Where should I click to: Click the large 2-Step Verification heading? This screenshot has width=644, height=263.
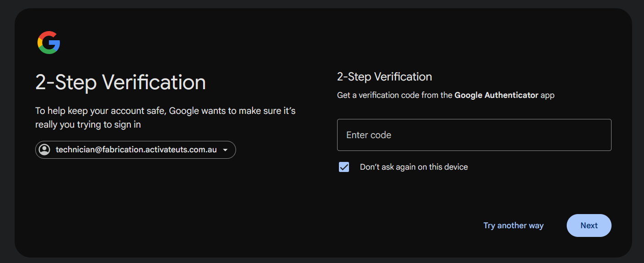pos(121,83)
